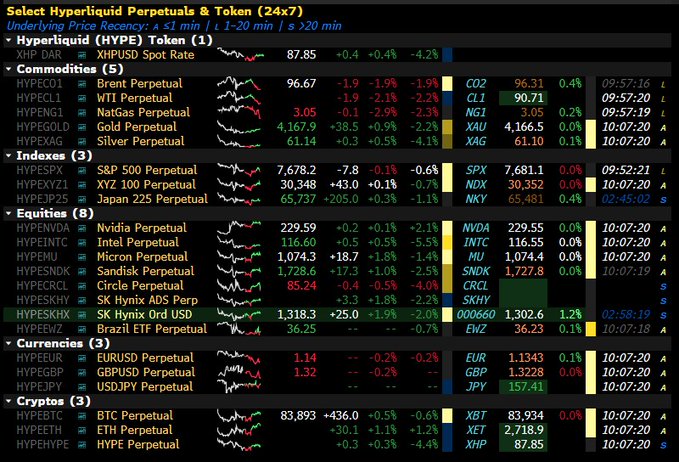Click chart icon next to HYPEHYPE
The width and height of the screenshot is (679, 462).
[x=82, y=445]
